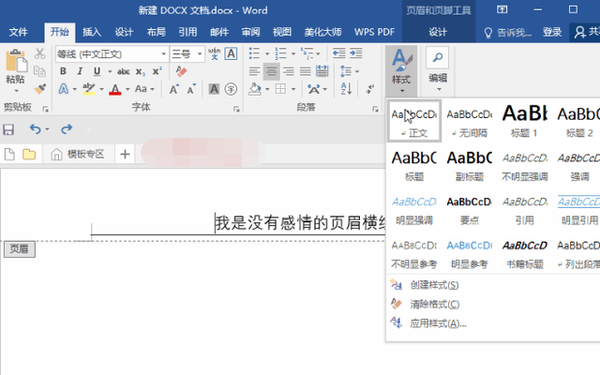This screenshot has height=375, width=600.
Task: Apply the 正文 style thumbnail
Action: pyautogui.click(x=414, y=121)
